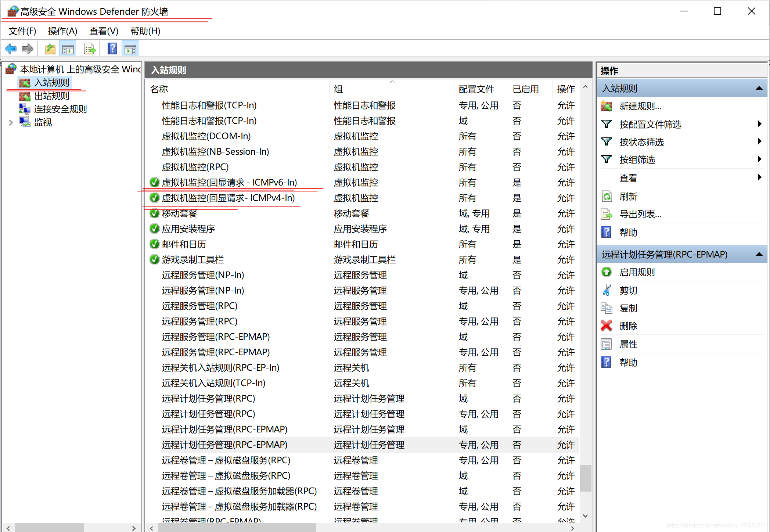770x532 pixels.
Task: Click the up-one-level folder toolbar icon
Action: pyautogui.click(x=50, y=49)
